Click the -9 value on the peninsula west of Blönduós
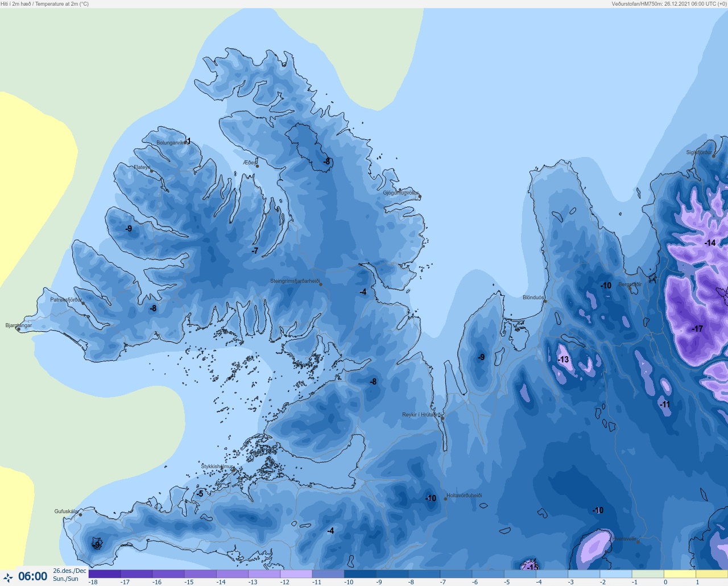Screen dimensions: 728x586 (481, 357)
